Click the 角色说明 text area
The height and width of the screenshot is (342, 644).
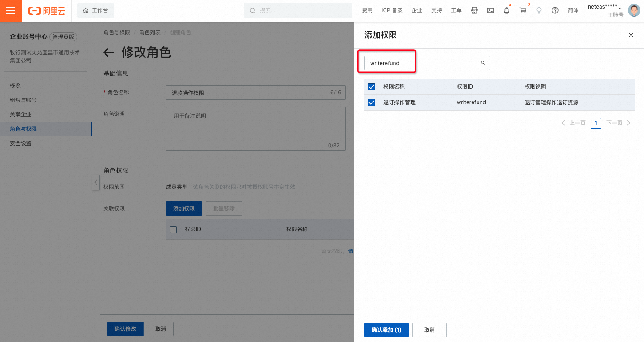[x=256, y=129]
